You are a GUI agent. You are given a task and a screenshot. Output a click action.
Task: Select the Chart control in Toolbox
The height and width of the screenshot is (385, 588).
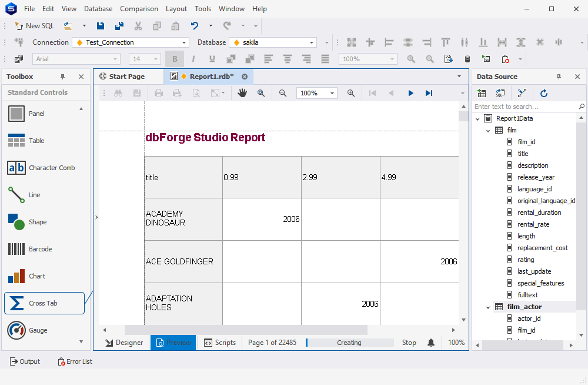(x=44, y=276)
